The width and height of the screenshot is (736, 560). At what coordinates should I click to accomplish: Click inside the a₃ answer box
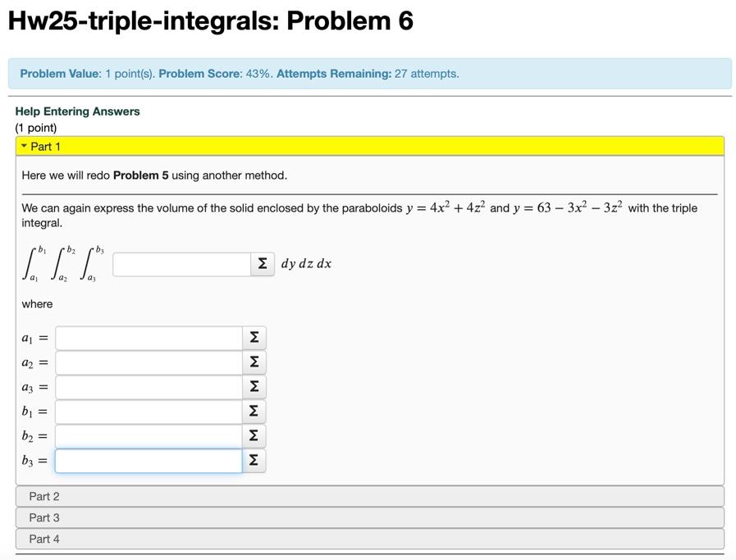pyautogui.click(x=148, y=386)
